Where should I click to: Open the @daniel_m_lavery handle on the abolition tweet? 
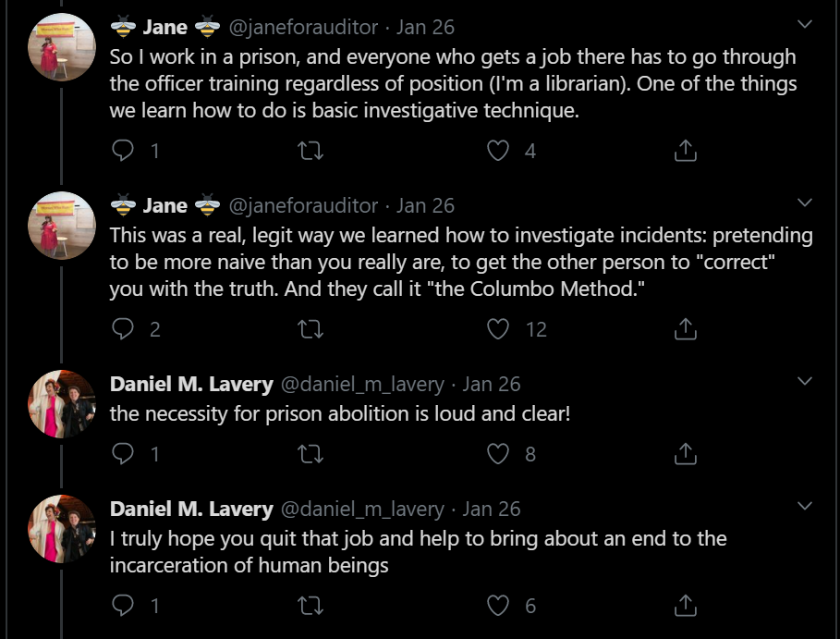pos(362,385)
